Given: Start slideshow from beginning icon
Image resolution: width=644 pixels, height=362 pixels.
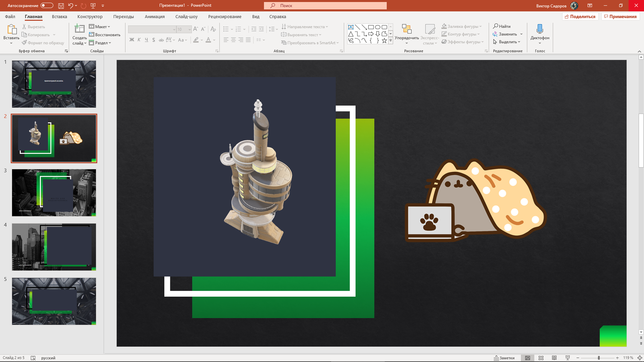Looking at the screenshot, I should tap(93, 6).
